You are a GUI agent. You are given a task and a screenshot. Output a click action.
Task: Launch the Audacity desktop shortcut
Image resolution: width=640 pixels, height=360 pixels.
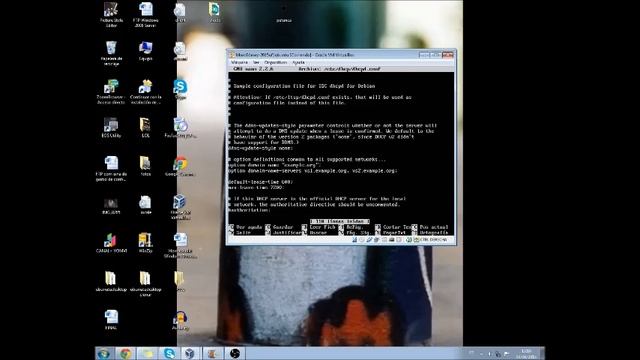[180, 320]
